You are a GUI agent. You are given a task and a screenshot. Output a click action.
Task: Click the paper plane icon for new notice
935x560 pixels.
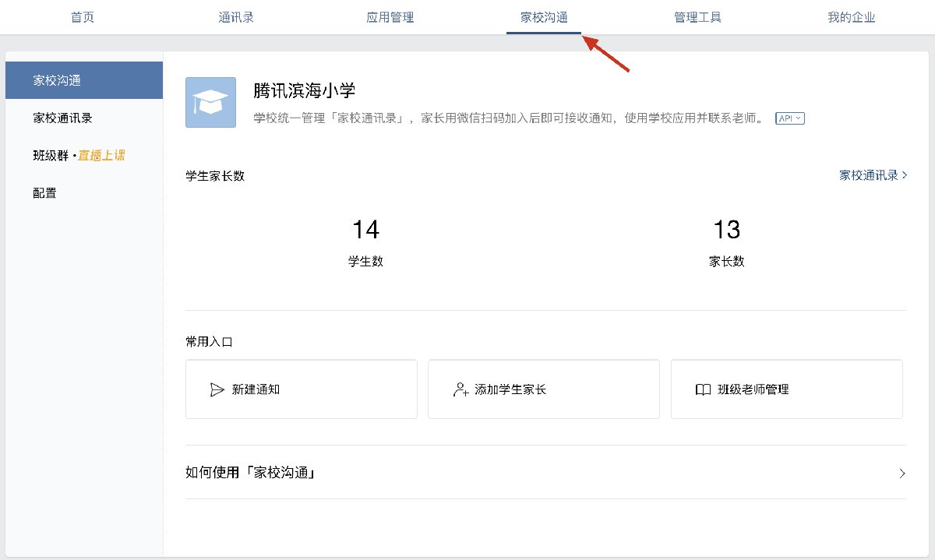click(x=217, y=389)
